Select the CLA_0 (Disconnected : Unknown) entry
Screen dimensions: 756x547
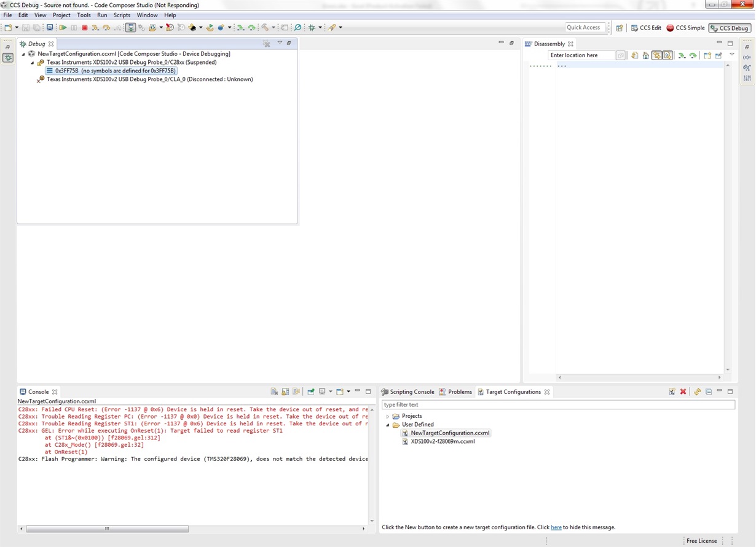pyautogui.click(x=149, y=79)
